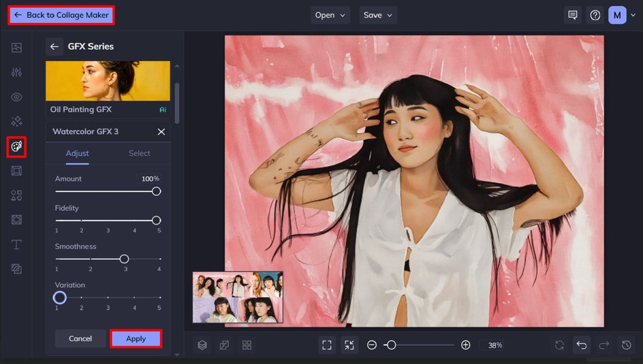Click the panel scroll down arrow
643x364 pixels.
coord(176,355)
